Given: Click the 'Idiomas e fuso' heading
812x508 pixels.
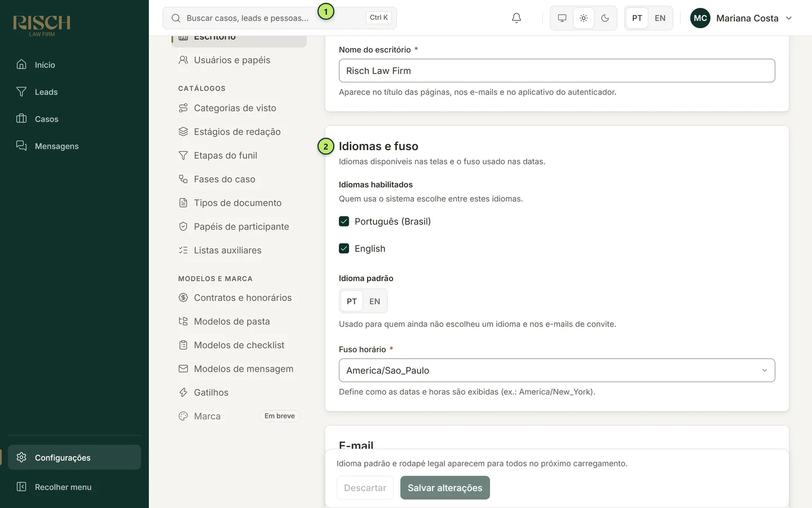Looking at the screenshot, I should coord(378,146).
